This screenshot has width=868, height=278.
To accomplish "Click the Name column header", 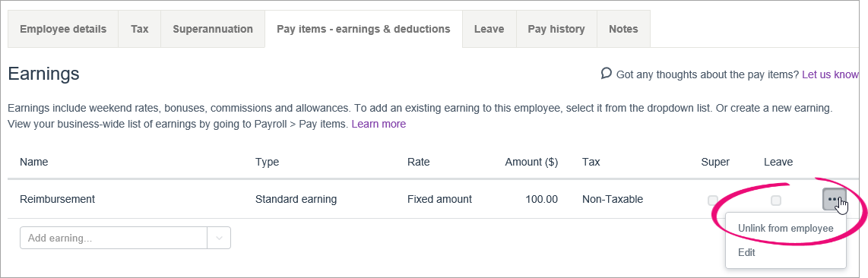I will tap(33, 162).
